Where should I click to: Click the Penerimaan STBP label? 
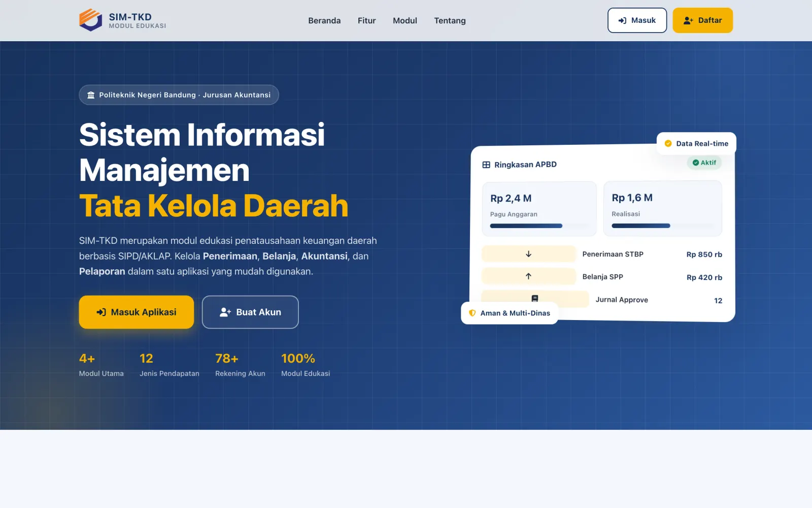[613, 254]
